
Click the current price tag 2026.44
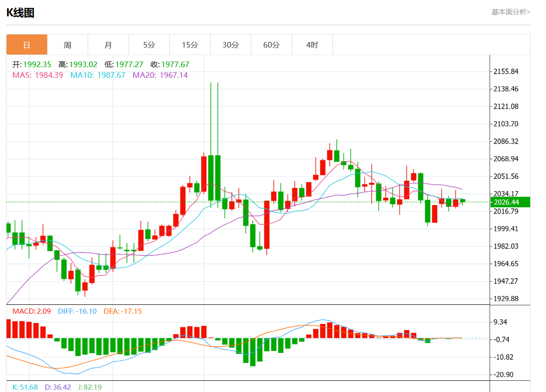[510, 202]
